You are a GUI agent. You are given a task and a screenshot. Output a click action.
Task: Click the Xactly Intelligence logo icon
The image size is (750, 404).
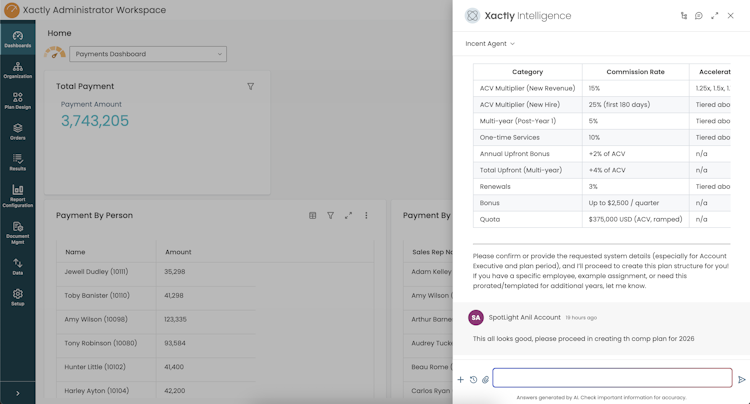[x=472, y=16]
